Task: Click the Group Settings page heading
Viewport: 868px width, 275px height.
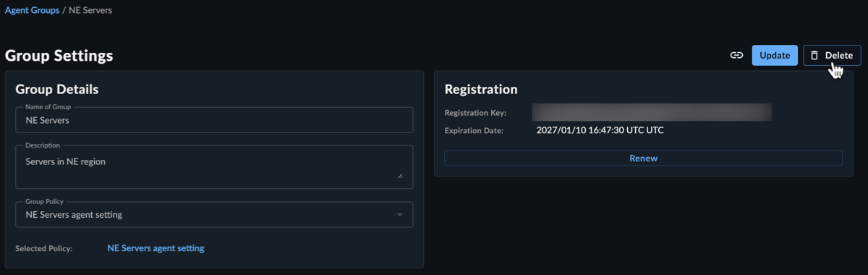Action: tap(59, 56)
